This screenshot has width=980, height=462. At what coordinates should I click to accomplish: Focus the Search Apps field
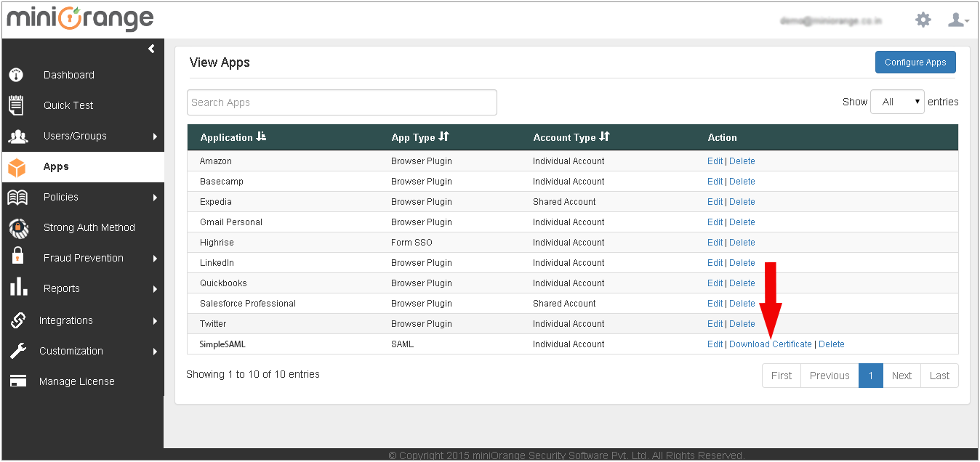coord(342,102)
